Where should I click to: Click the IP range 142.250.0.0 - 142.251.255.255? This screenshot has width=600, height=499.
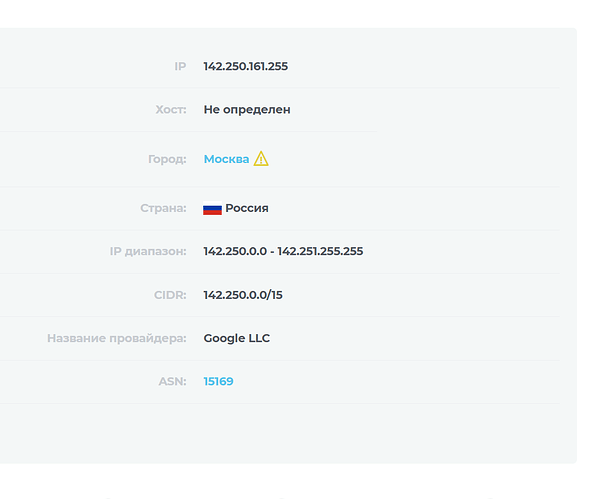tap(283, 251)
